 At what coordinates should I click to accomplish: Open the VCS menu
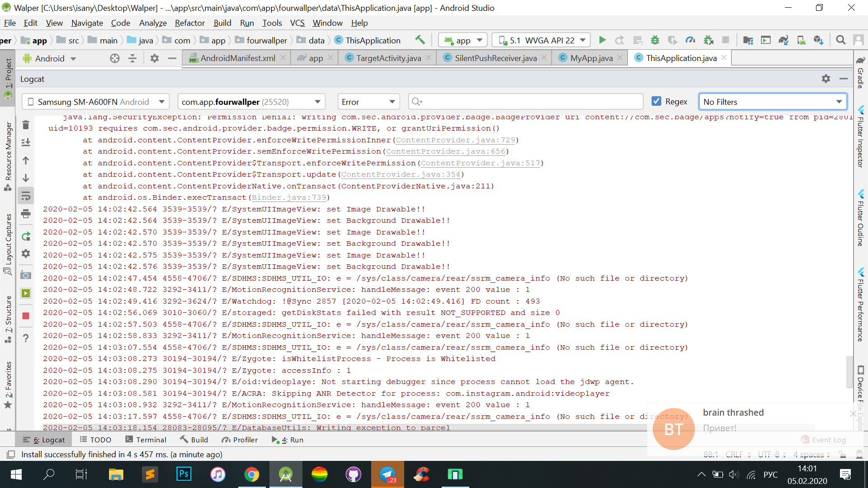(297, 23)
